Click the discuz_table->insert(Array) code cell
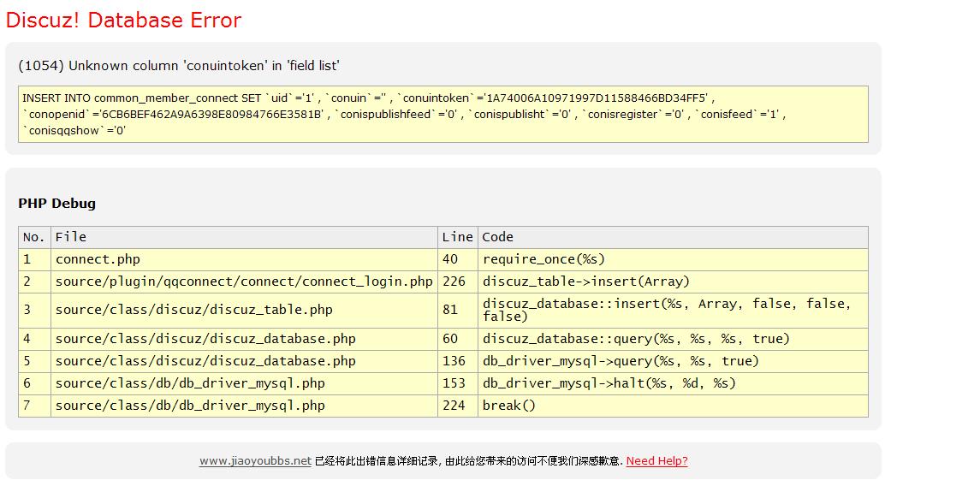The height and width of the screenshot is (492, 980). pyautogui.click(x=673, y=282)
